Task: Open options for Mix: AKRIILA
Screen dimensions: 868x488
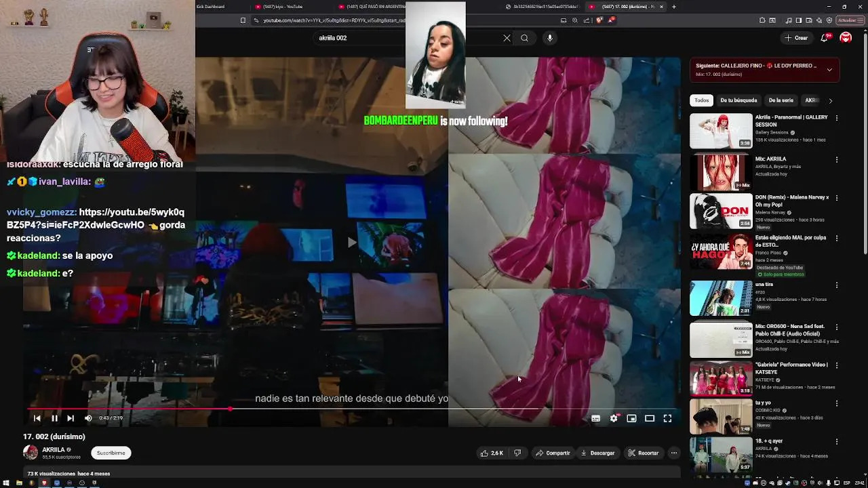Action: (837, 160)
